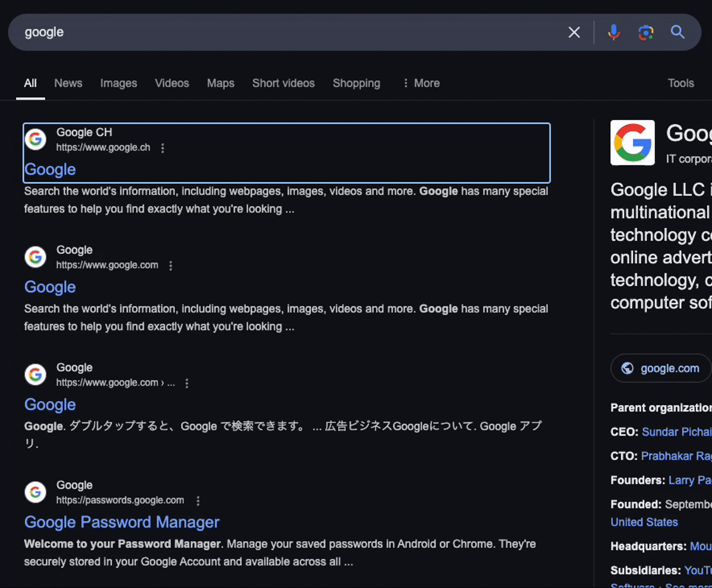712x588 pixels.
Task: Open the Videos tab
Action: click(172, 83)
